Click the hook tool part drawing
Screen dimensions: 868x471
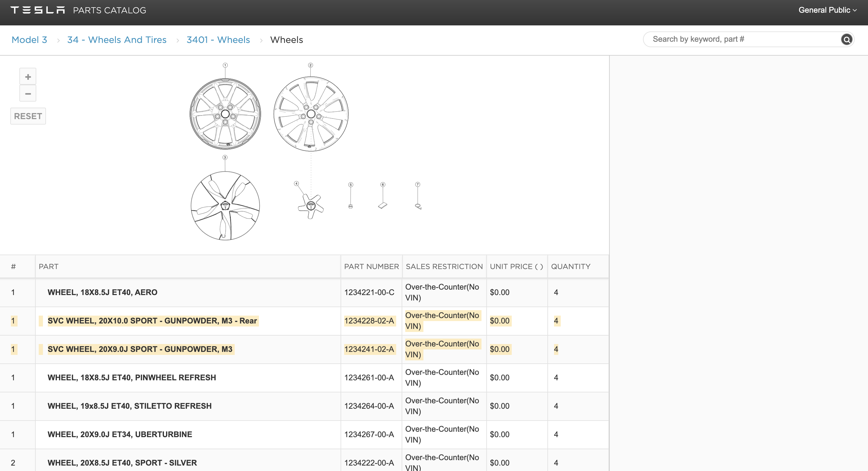point(418,206)
